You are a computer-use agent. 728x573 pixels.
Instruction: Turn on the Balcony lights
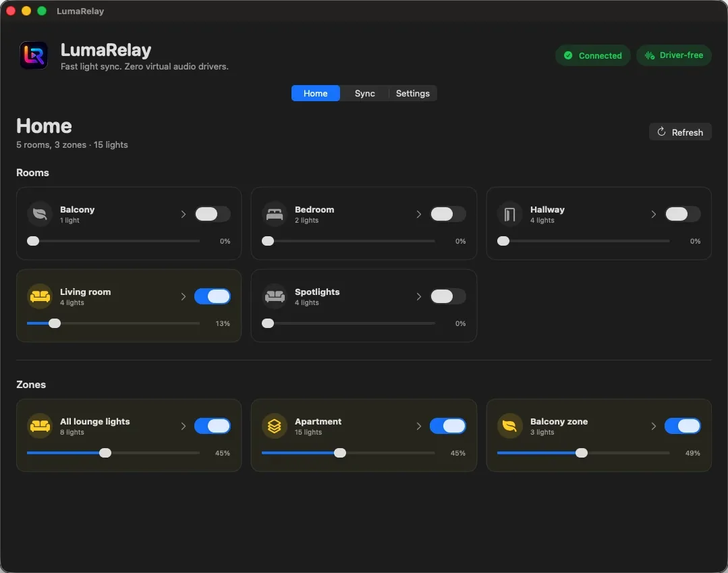[x=213, y=214]
